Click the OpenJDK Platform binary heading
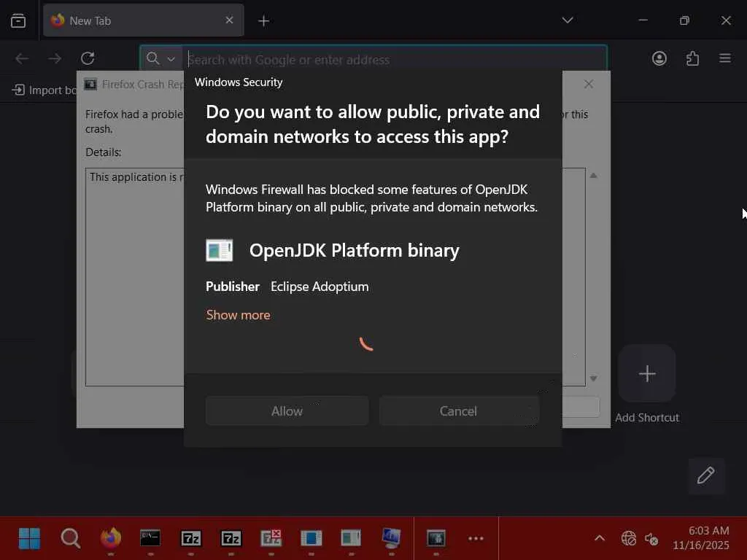 [355, 251]
